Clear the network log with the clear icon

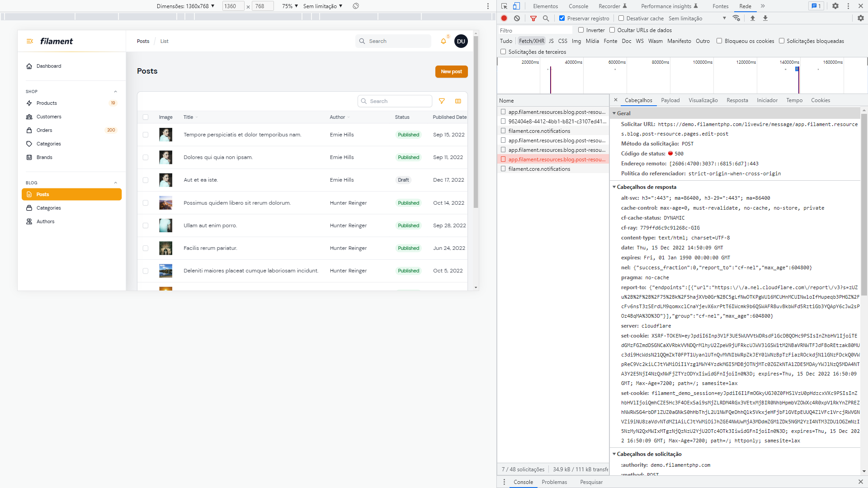pos(517,18)
